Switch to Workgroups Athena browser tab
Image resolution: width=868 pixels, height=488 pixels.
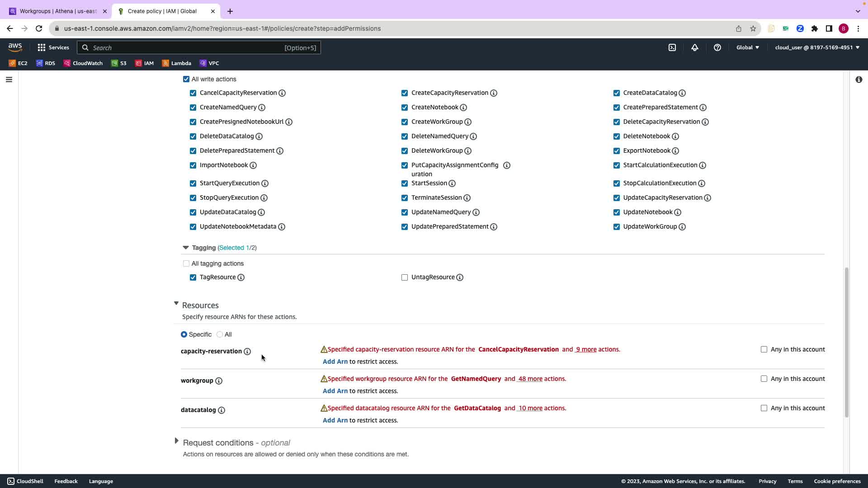click(58, 11)
